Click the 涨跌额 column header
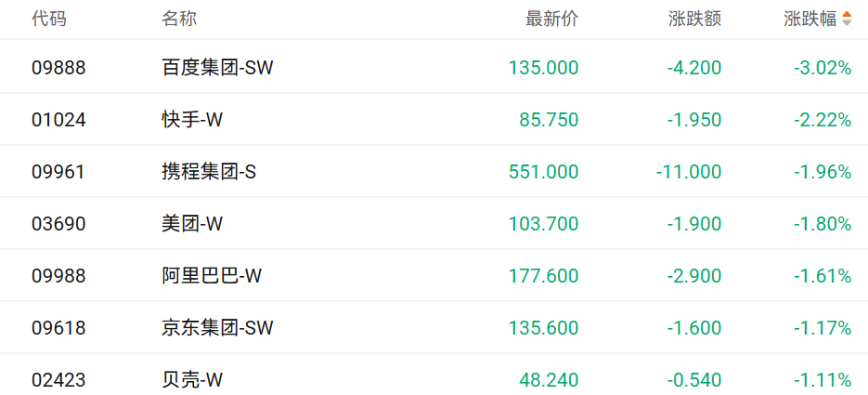The height and width of the screenshot is (395, 868). coord(694,19)
